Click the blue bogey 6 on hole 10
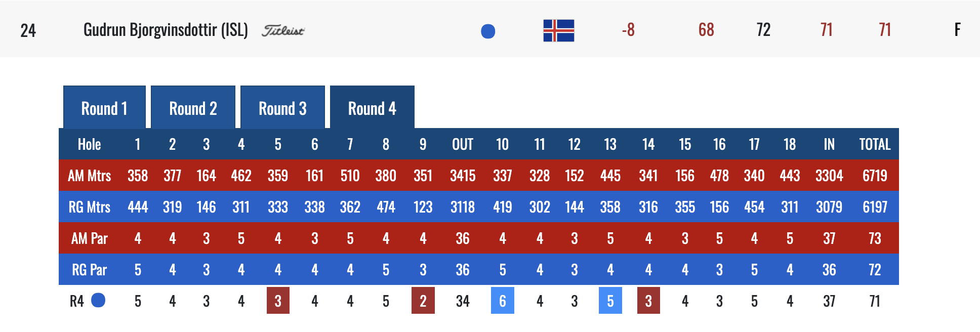The height and width of the screenshot is (332, 980). click(502, 301)
